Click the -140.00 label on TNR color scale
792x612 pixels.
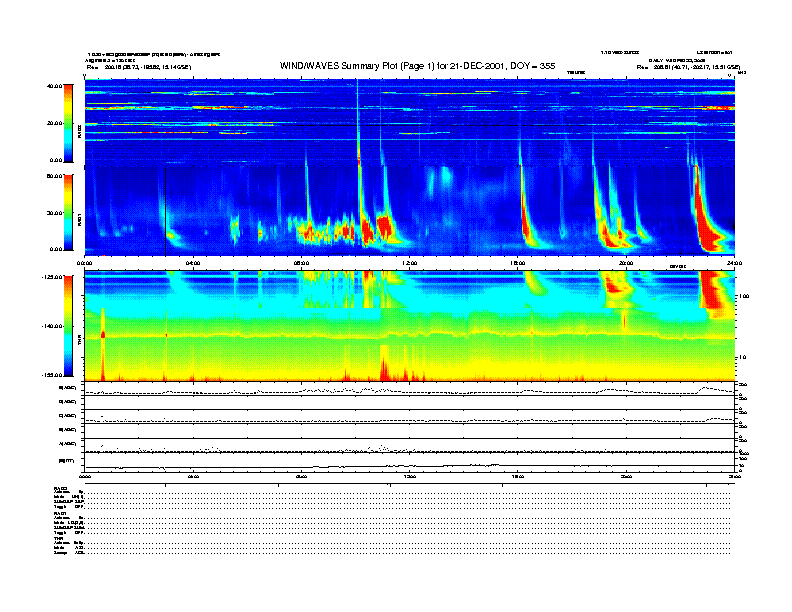(x=53, y=326)
